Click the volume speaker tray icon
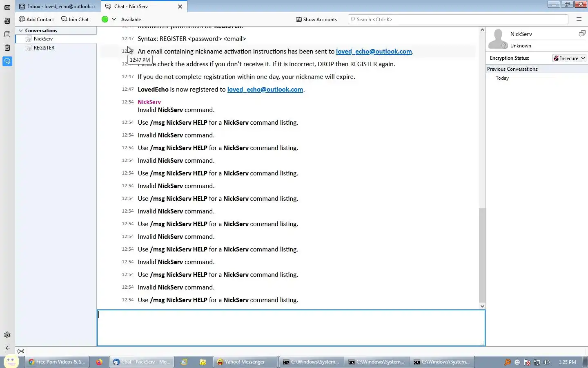Viewport: 588px width, 368px height. click(x=547, y=362)
